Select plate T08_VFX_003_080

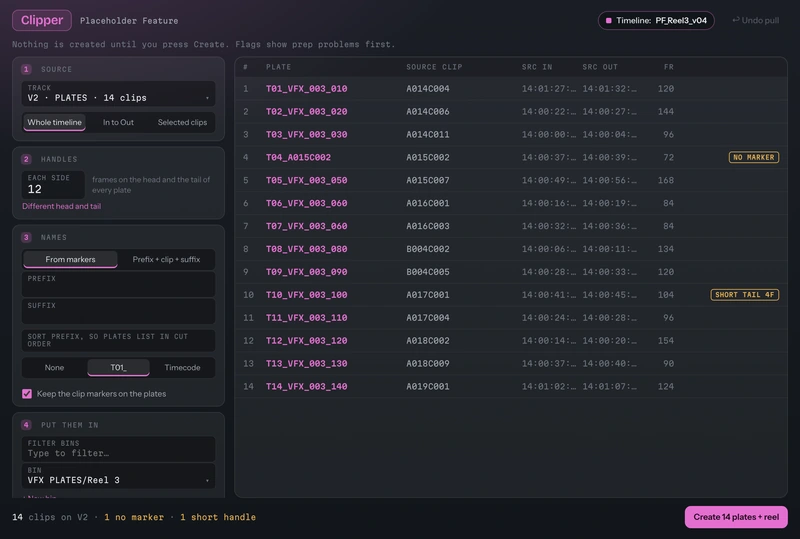306,249
